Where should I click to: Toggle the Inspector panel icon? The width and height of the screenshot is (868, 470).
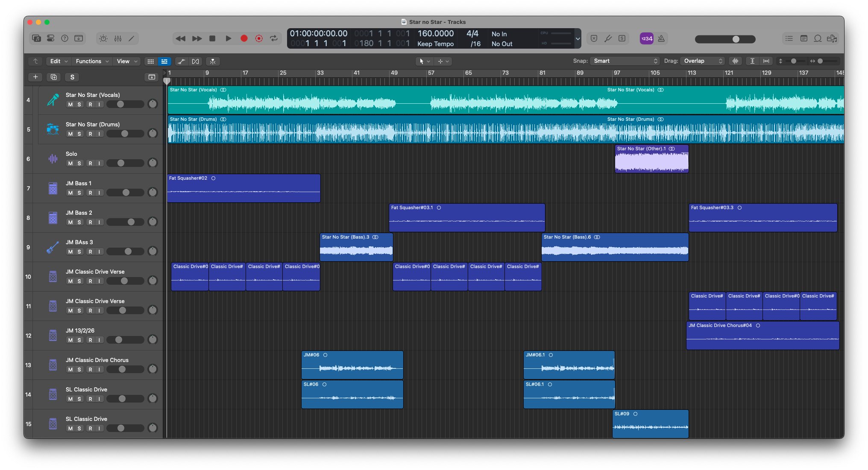[50, 38]
